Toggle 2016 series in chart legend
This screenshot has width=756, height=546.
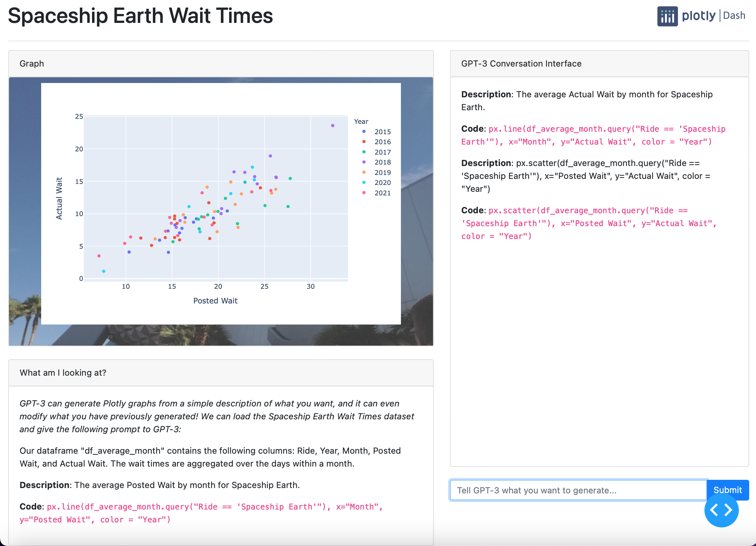pyautogui.click(x=382, y=142)
